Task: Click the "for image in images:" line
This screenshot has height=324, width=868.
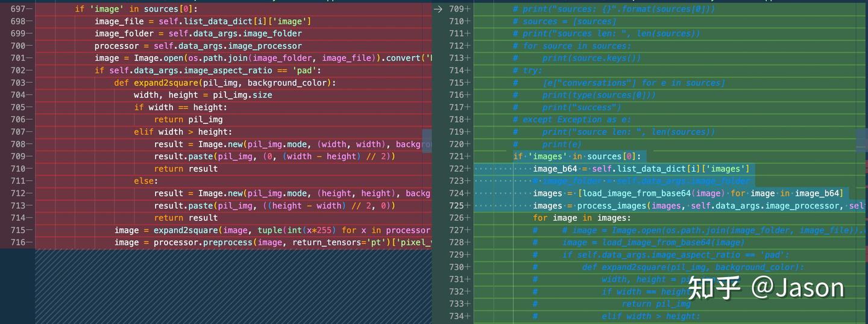Action: (x=582, y=217)
